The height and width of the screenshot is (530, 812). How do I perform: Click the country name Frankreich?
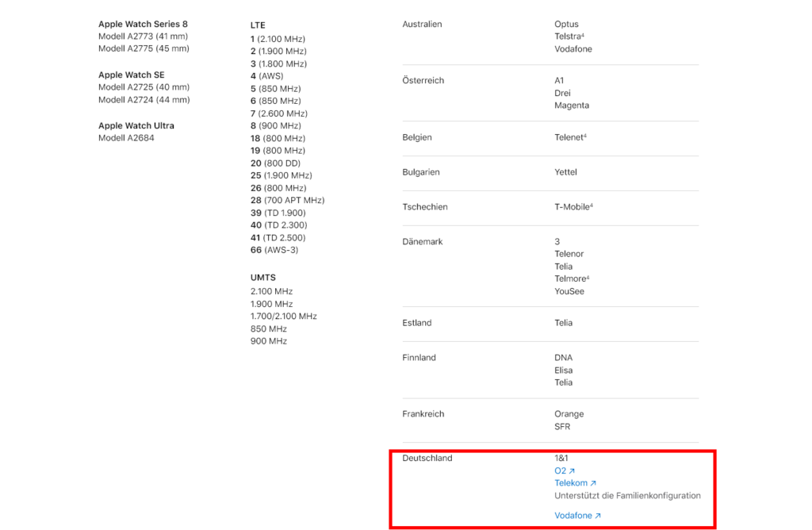[423, 414]
